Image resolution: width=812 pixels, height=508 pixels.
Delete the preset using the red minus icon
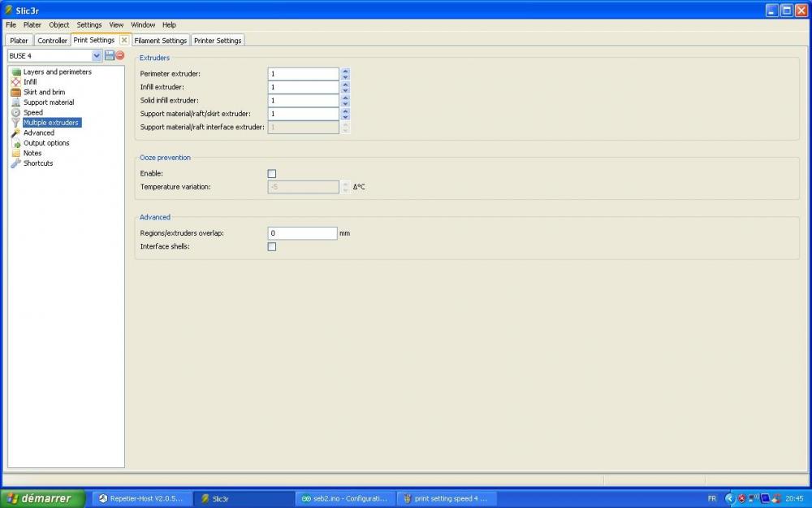click(120, 55)
